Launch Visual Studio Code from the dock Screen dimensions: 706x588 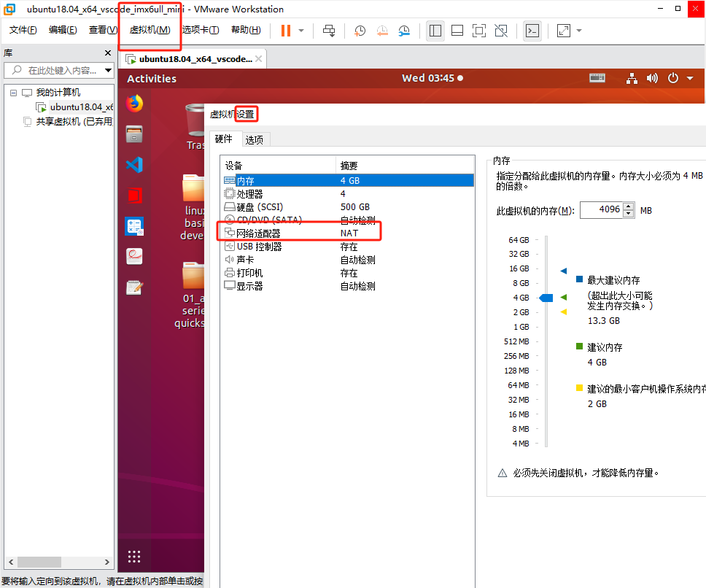(x=135, y=165)
